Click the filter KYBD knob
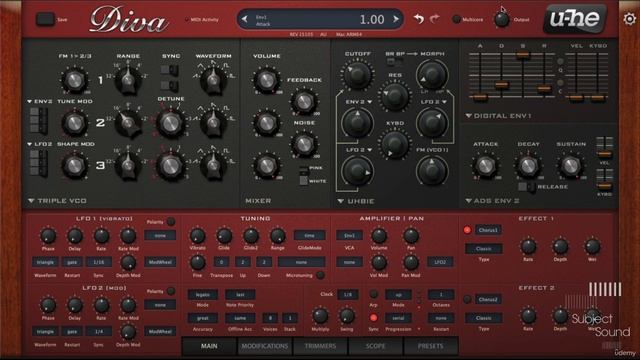 tap(395, 143)
